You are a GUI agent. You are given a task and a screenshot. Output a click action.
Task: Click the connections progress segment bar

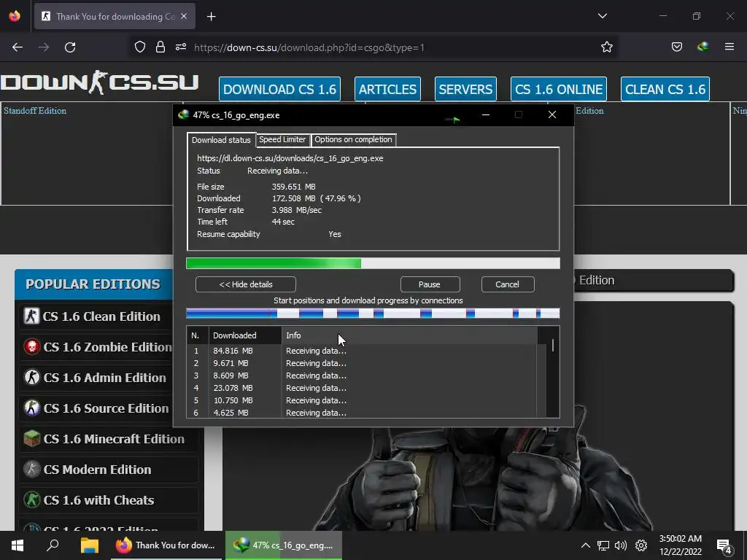click(373, 314)
